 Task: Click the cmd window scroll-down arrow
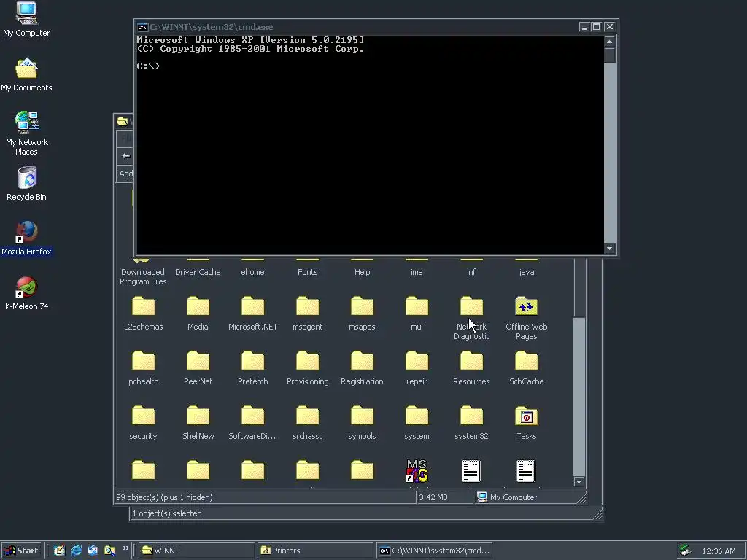(x=610, y=248)
